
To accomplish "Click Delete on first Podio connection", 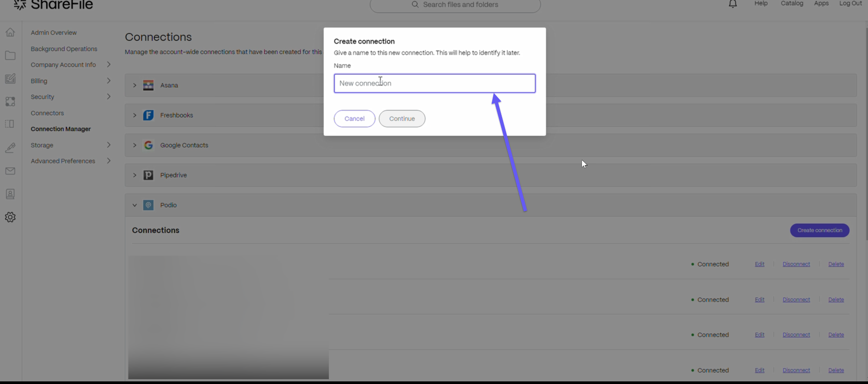I will pos(836,264).
